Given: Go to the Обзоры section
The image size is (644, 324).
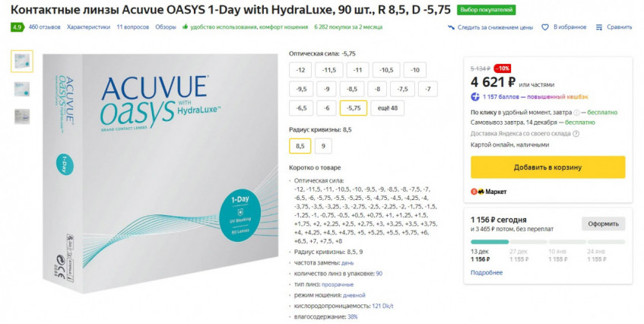Looking at the screenshot, I should click(x=166, y=27).
